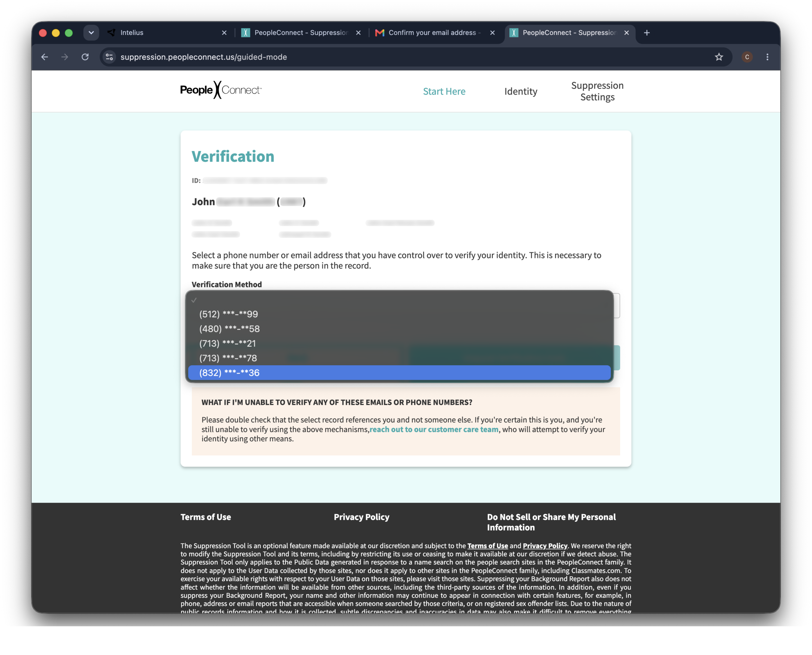Select the blank option in the dropdown

point(399,300)
